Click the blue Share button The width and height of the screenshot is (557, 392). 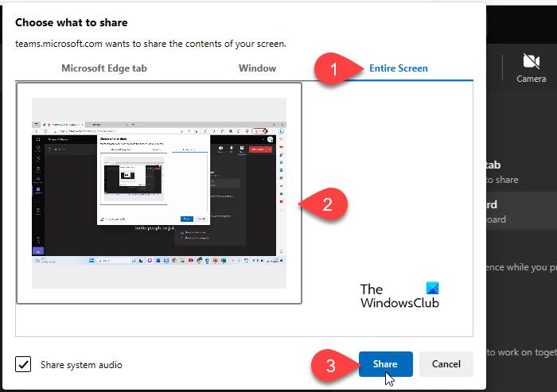385,364
